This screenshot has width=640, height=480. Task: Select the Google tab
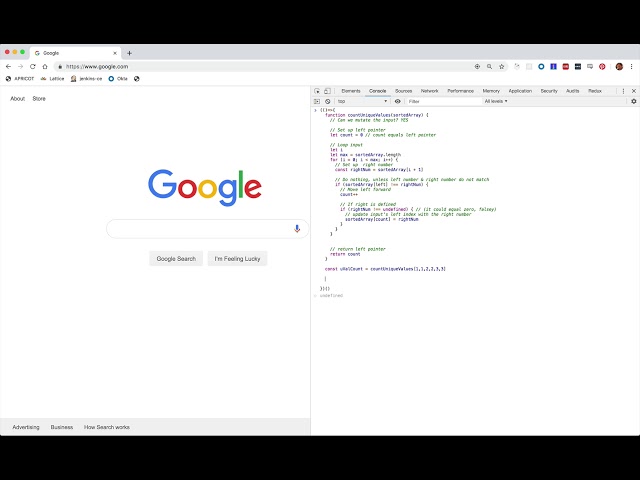[75, 53]
